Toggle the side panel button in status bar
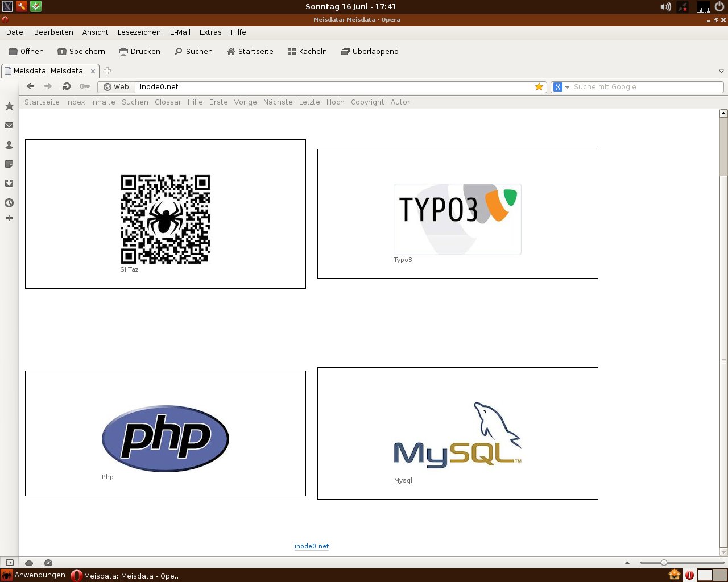Screen dimensions: 728x582 (x=10, y=563)
